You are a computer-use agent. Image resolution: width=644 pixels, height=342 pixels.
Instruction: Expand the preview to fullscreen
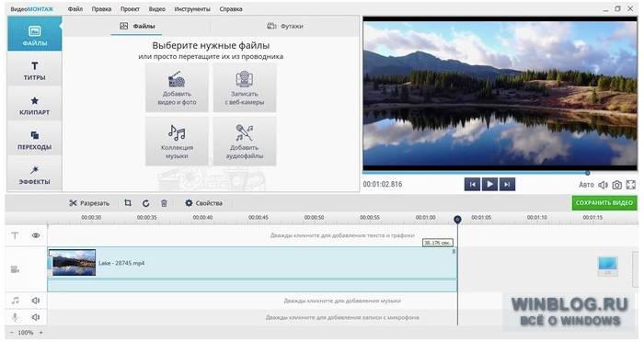pos(631,185)
